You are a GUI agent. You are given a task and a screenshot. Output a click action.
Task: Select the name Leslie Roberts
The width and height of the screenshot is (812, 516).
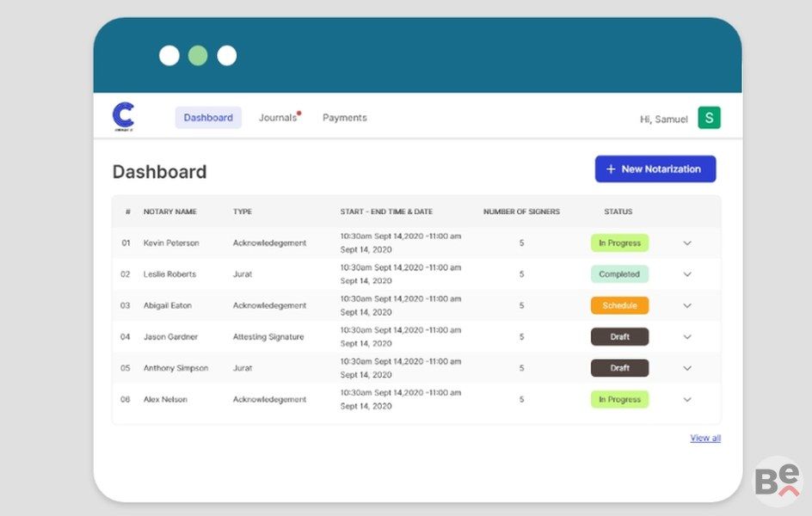pos(169,274)
